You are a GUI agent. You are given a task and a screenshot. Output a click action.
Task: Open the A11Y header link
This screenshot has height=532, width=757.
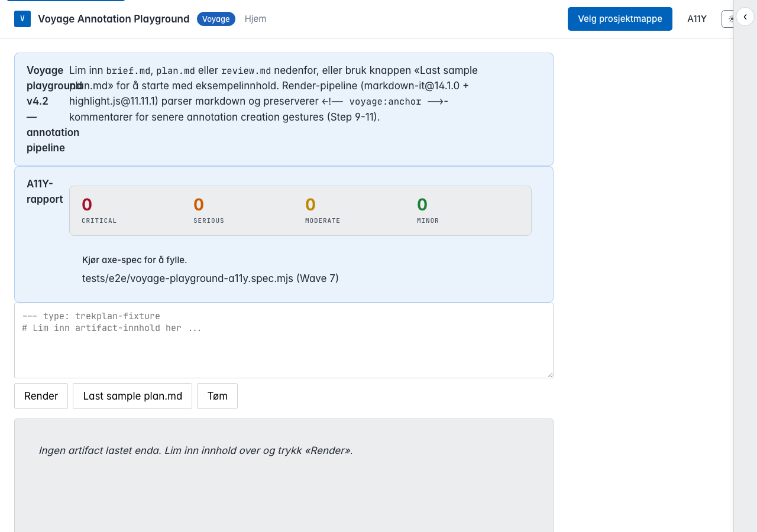click(x=697, y=19)
